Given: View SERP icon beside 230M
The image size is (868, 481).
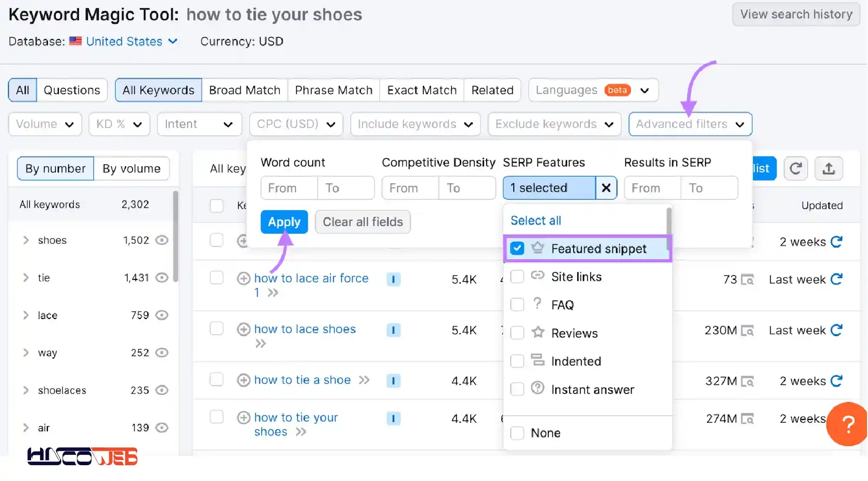Looking at the screenshot, I should [748, 331].
